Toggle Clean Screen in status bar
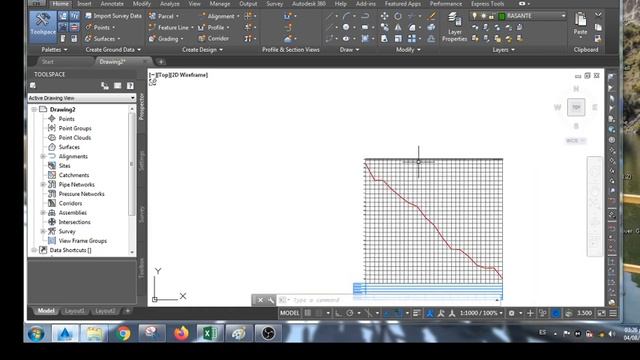This screenshot has width=640, height=360. coord(602,313)
